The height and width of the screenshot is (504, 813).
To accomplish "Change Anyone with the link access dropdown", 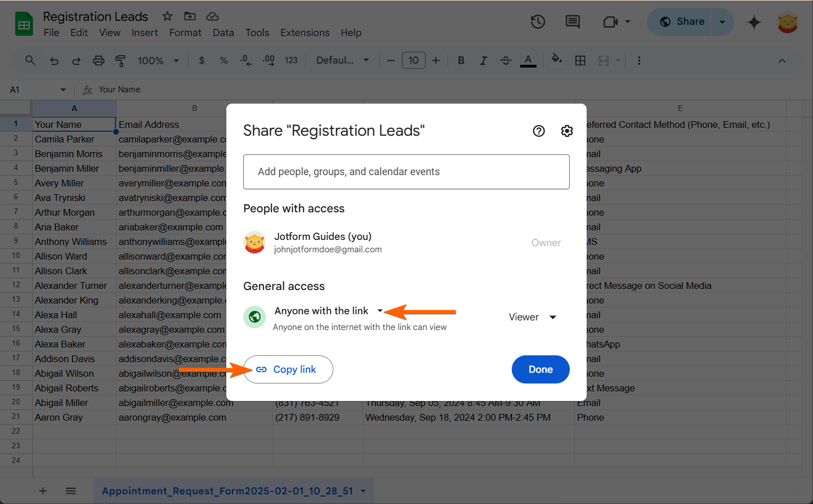I will pyautogui.click(x=329, y=311).
